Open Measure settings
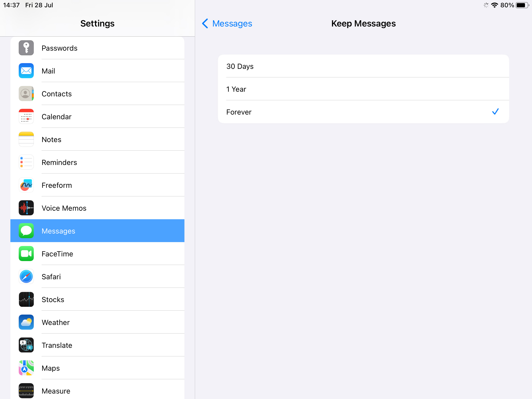This screenshot has width=532, height=399. (97, 389)
